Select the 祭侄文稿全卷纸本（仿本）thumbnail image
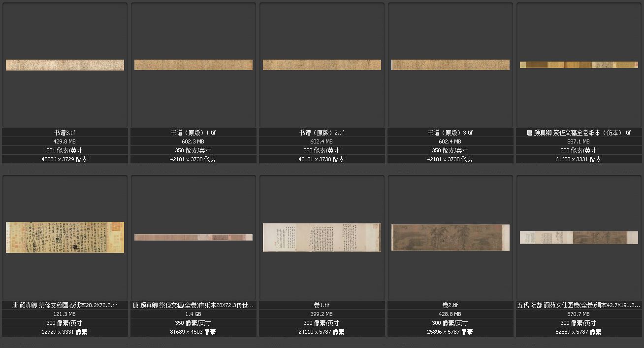644x348 pixels. 579,65
